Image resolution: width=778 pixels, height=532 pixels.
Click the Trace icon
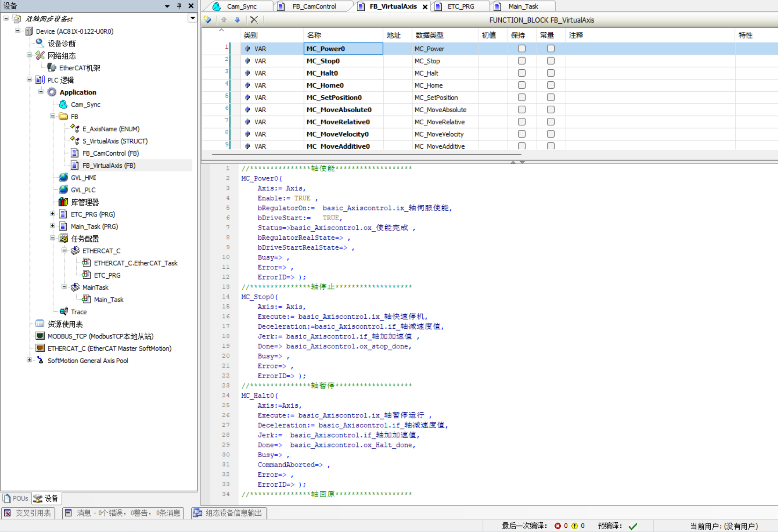tap(63, 311)
